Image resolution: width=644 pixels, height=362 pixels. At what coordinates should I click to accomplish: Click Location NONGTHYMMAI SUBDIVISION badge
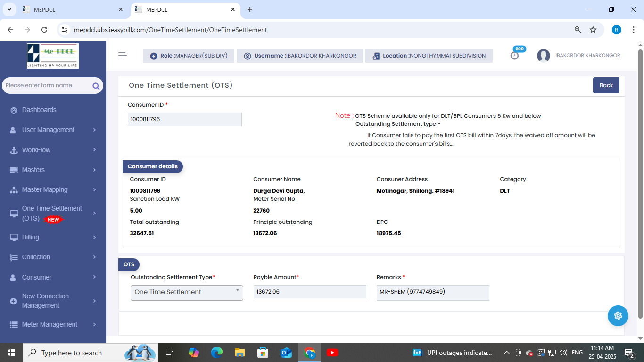(x=429, y=56)
